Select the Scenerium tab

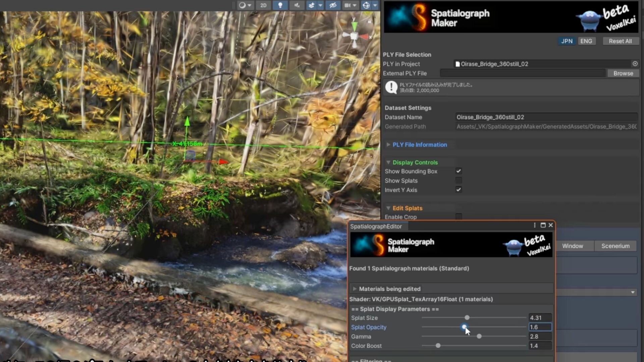[x=615, y=246]
